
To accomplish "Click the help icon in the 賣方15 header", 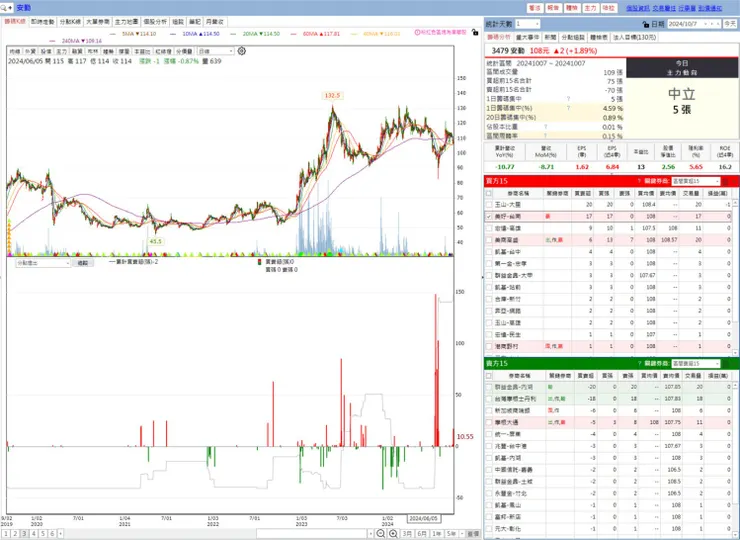I will pyautogui.click(x=639, y=363).
